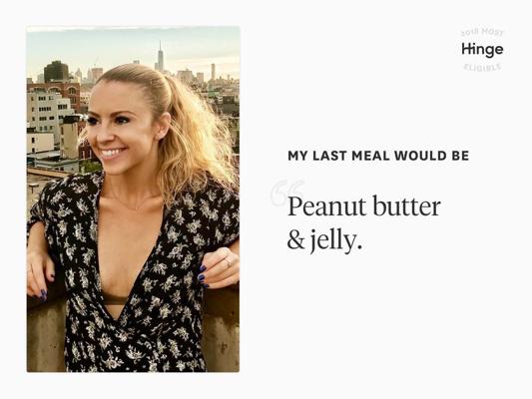Click the concrete ledge at photo bottom-right
Image resolution: width=532 pixels, height=399 pixels.
click(x=221, y=330)
